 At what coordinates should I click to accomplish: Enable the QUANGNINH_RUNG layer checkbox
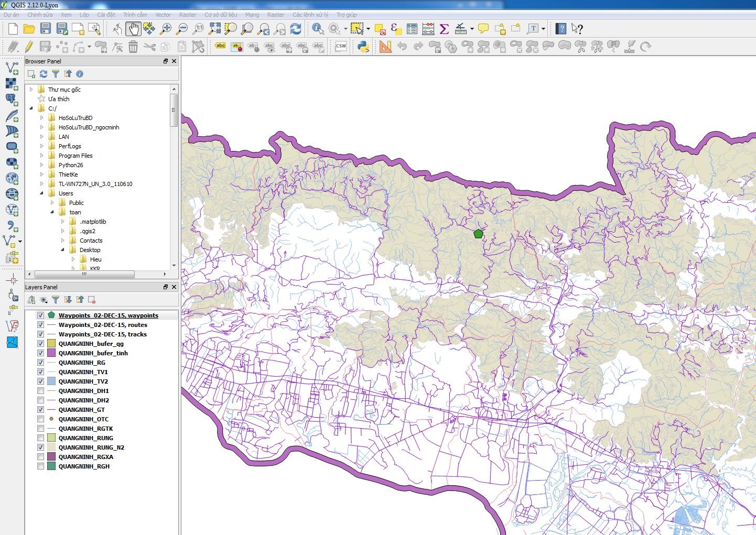tap(40, 438)
